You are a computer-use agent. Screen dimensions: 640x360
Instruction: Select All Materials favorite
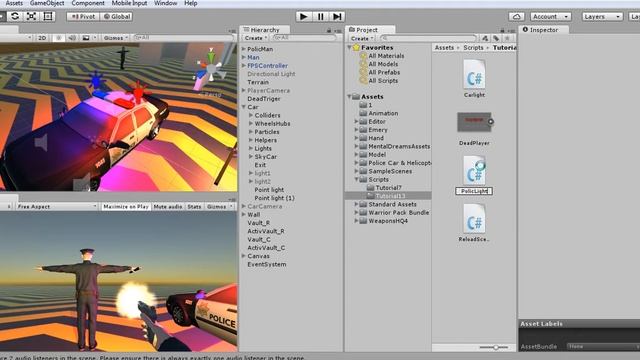coord(386,56)
